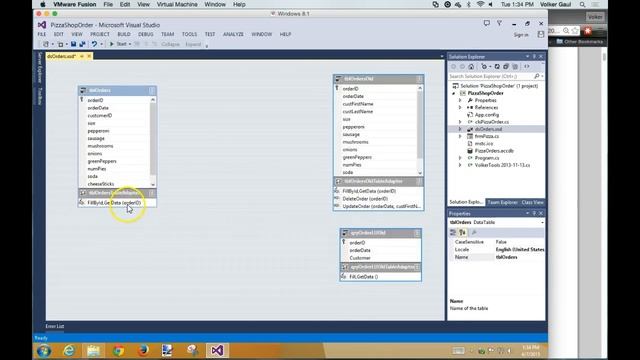This screenshot has height=360, width=640.
Task: Expand the frmPizza.cs node
Action: click(460, 136)
